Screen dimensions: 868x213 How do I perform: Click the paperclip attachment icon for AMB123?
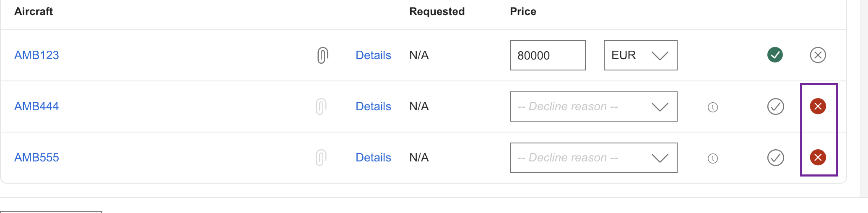(322, 55)
